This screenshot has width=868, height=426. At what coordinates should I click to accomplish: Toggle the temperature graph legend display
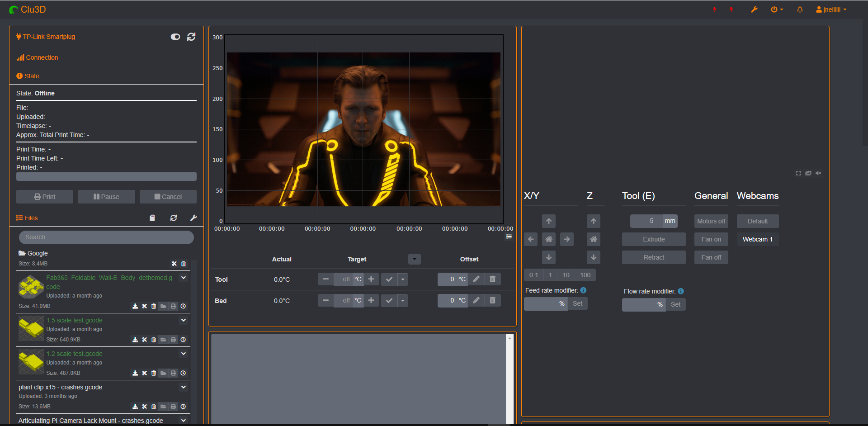[x=509, y=237]
